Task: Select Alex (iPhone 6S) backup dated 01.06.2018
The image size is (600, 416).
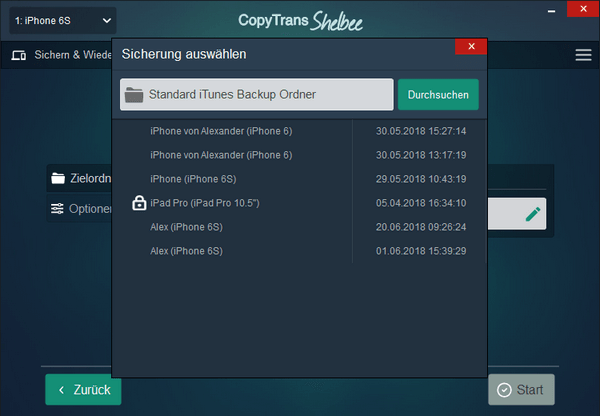Action: 299,251
